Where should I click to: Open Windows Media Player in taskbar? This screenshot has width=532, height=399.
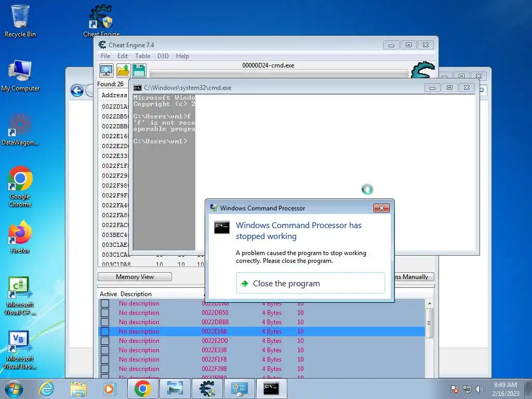point(110,389)
